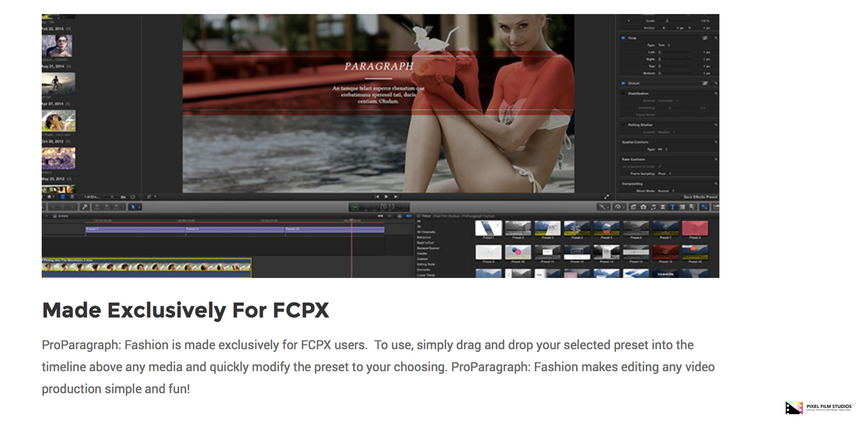Select the Lower Thirds titles category
Viewport: 868px width, 431px height.
pos(426,275)
